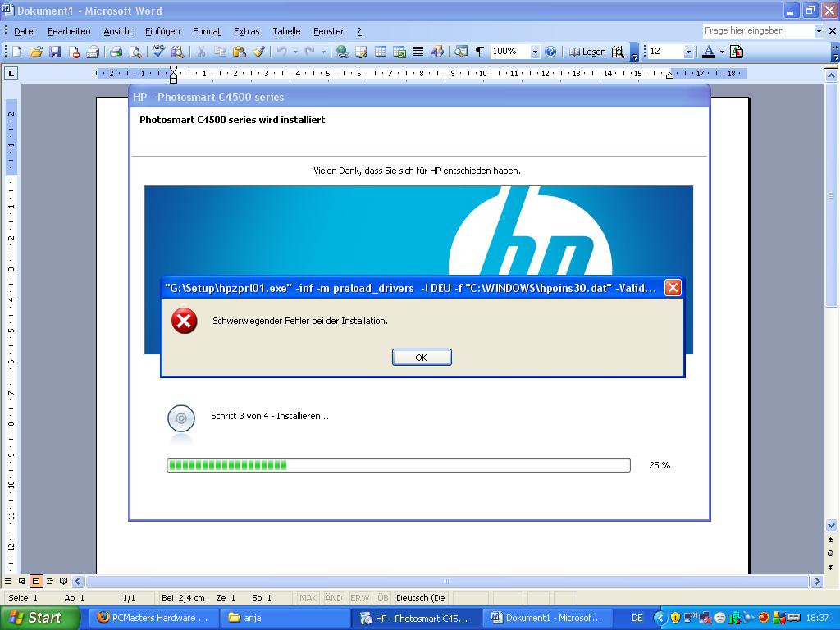The width and height of the screenshot is (840, 630).
Task: Toggle MAK macro recording in status bar
Action: (x=308, y=598)
